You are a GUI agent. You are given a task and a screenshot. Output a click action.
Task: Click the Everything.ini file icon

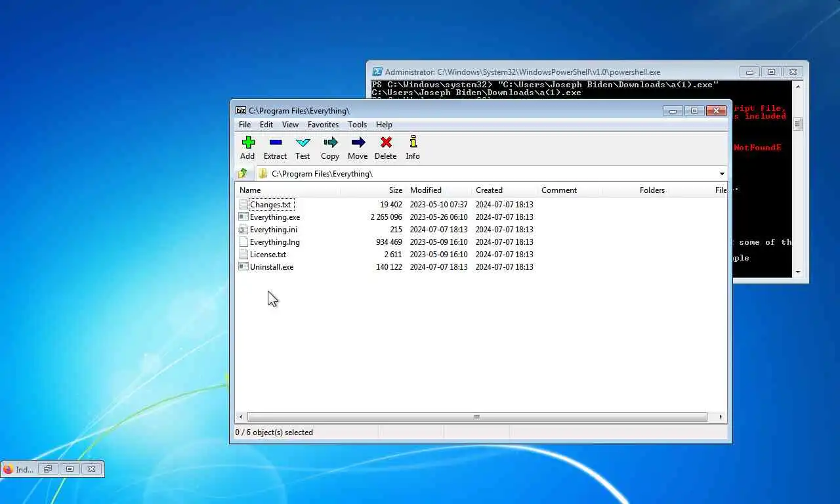pyautogui.click(x=243, y=229)
